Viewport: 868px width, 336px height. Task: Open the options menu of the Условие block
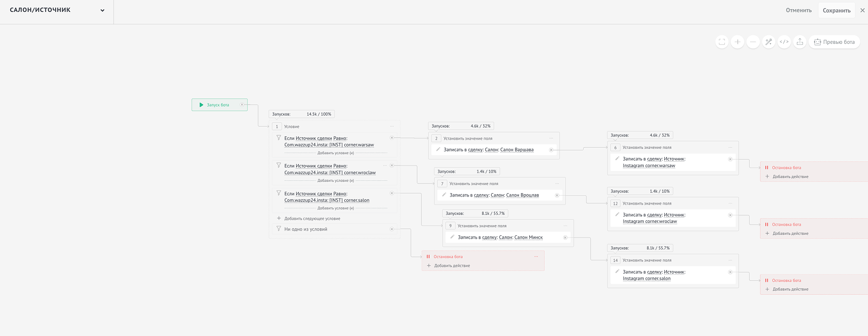click(392, 127)
